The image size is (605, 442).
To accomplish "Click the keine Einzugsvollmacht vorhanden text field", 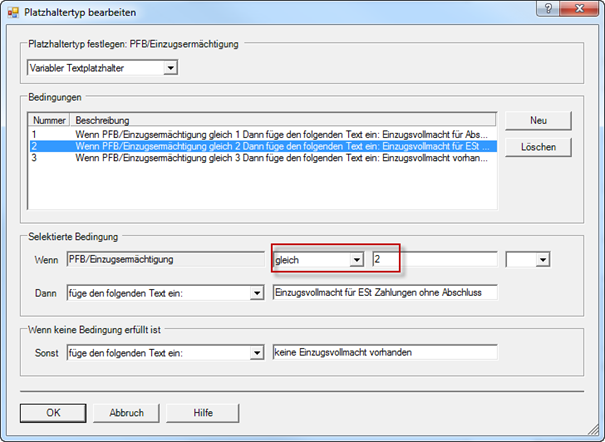I will tap(385, 353).
